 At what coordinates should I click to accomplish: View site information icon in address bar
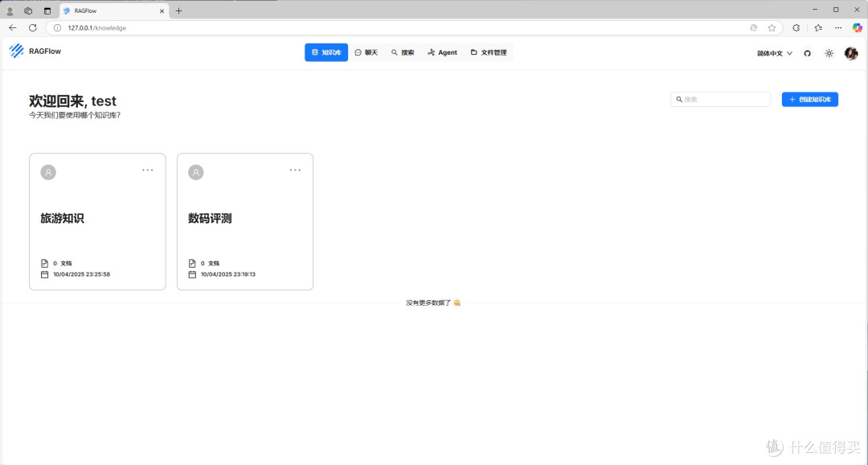click(x=57, y=27)
